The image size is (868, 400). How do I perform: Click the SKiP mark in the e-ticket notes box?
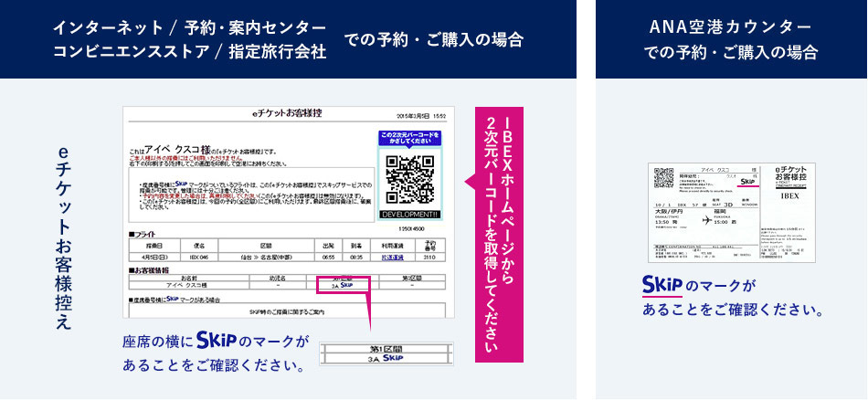[181, 183]
